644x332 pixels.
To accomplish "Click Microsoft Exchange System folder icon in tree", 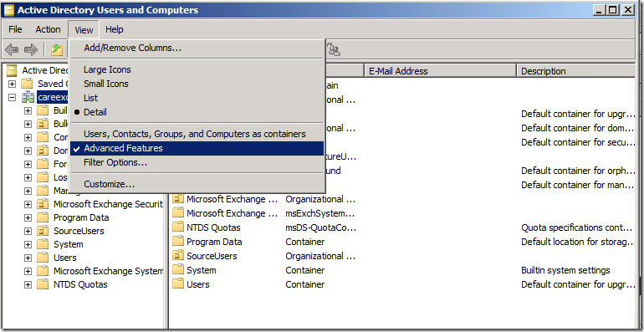I will [43, 271].
